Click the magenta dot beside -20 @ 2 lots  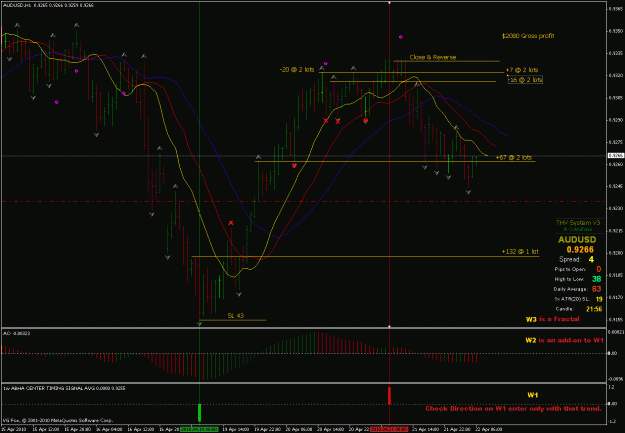(326, 63)
